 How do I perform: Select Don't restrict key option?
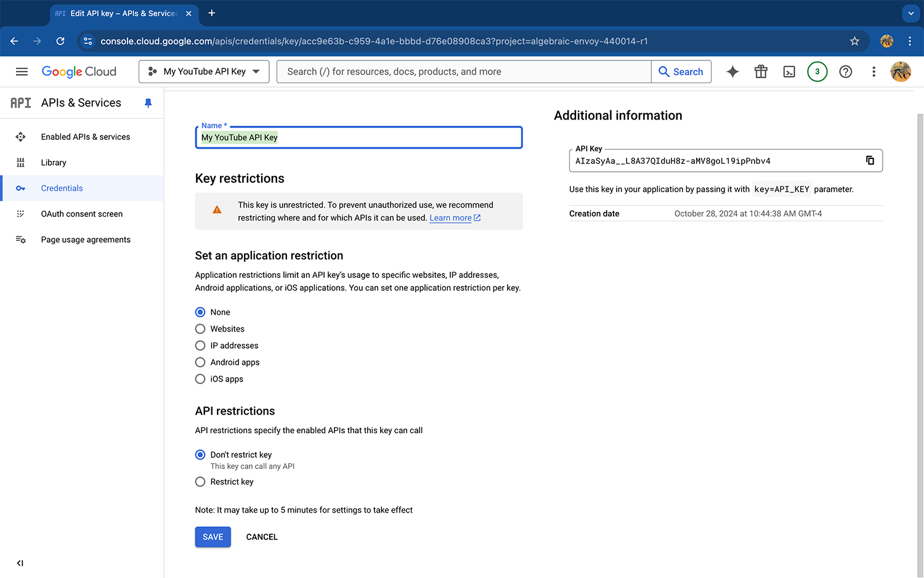[x=200, y=455]
